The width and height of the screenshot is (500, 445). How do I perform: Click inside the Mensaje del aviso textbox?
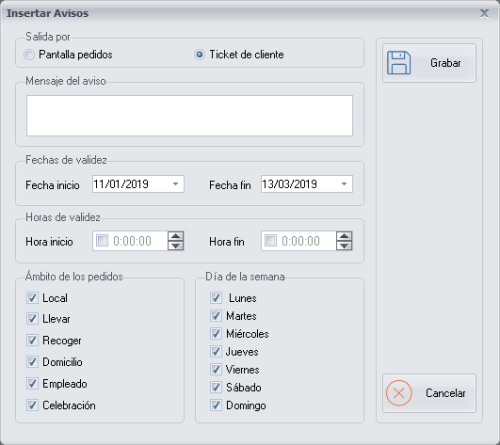189,116
